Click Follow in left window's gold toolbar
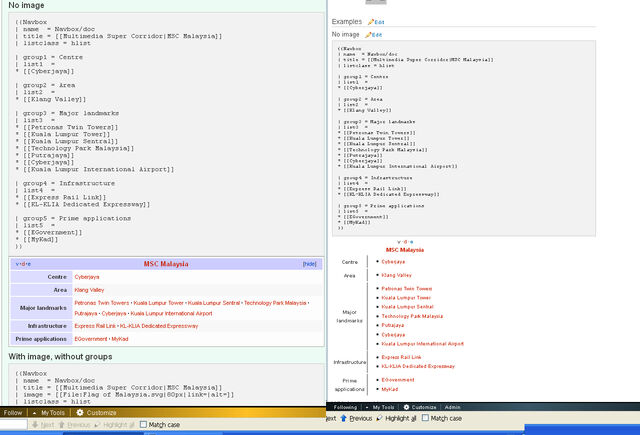Screen dimensions: 640x435 pos(13,413)
